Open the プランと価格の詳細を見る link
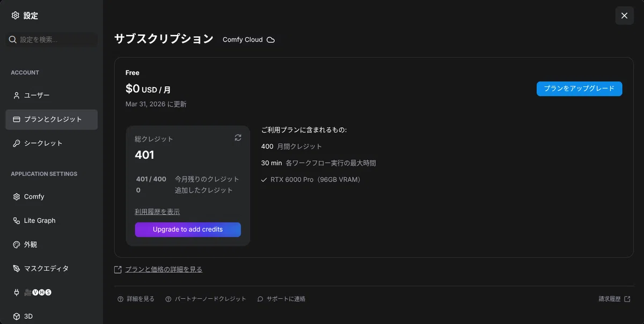Screen dimensions: 644x324 pyautogui.click(x=164, y=269)
